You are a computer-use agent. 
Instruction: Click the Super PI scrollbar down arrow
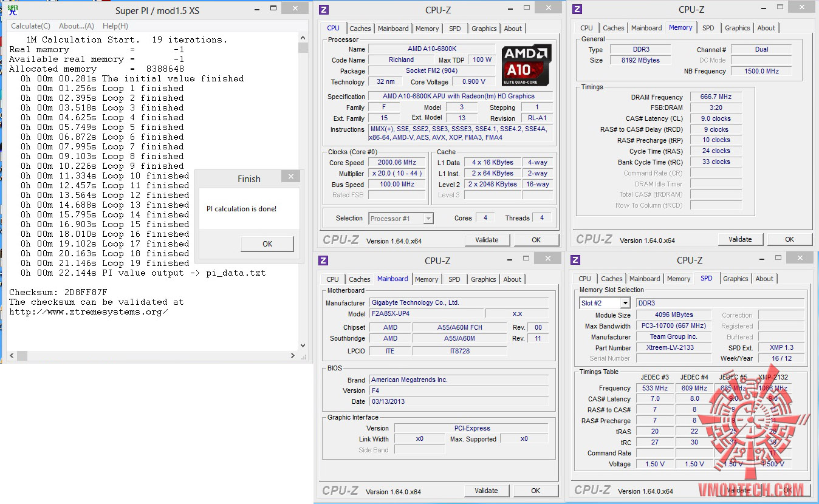303,346
